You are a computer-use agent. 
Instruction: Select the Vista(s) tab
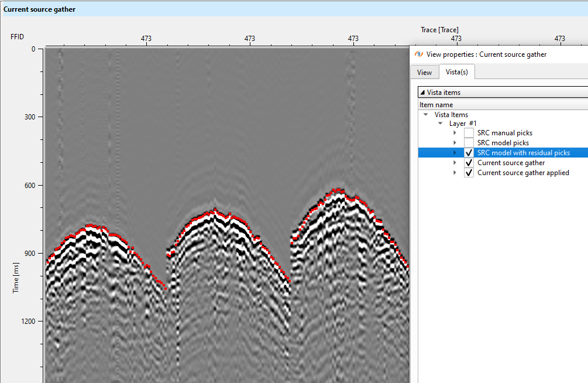click(x=456, y=72)
